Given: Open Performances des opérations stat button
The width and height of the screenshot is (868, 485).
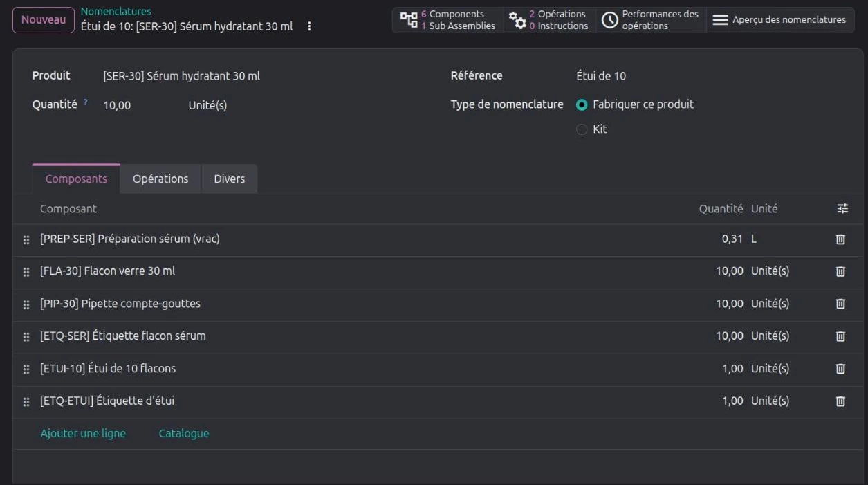Looking at the screenshot, I should tap(650, 20).
